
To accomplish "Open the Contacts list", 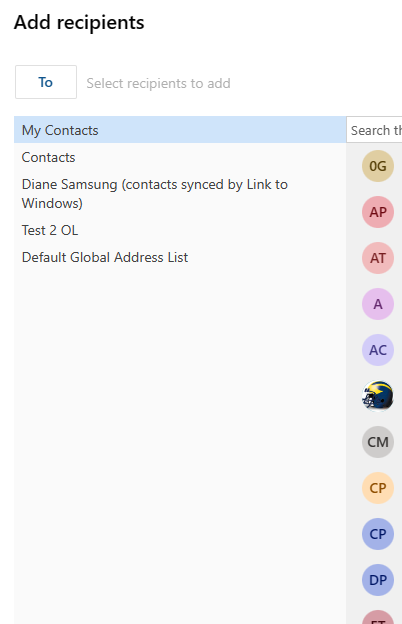I will point(180,157).
